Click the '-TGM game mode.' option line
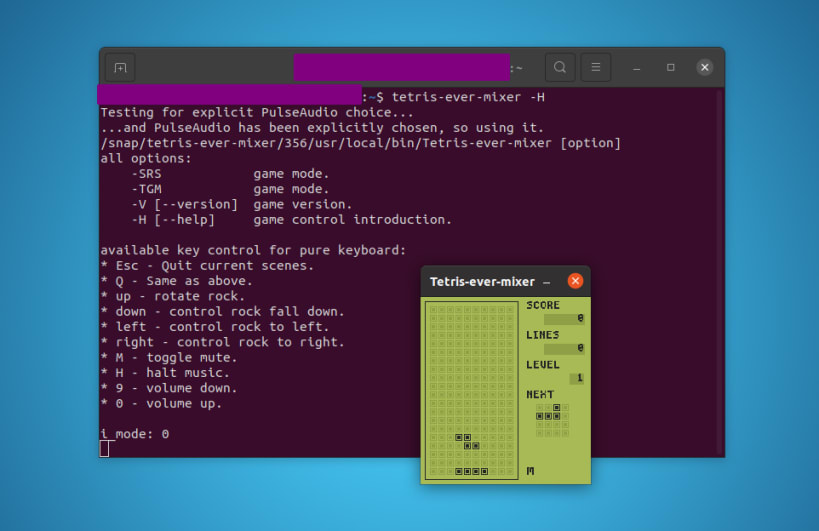This screenshot has height=531, width=819. [x=230, y=189]
